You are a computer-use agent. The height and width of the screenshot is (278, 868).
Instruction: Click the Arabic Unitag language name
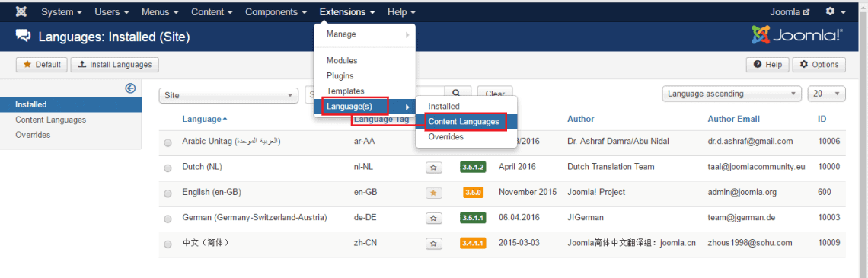(x=231, y=141)
